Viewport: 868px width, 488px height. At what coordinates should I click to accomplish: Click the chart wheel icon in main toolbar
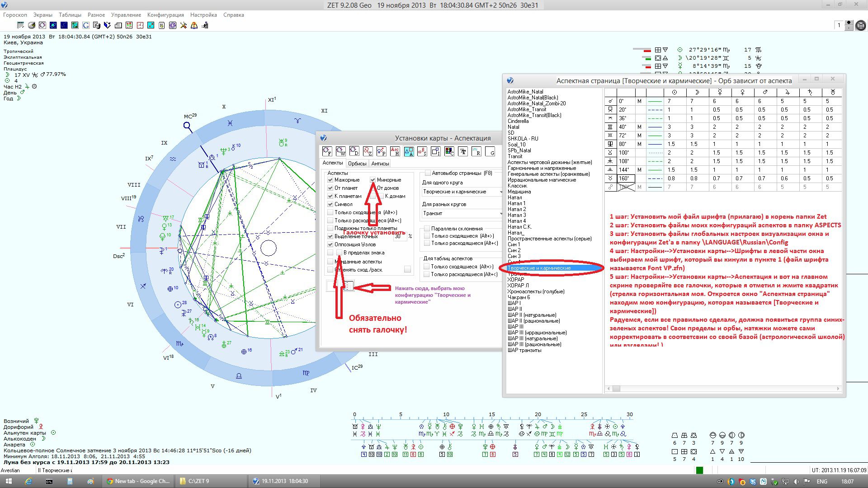click(42, 25)
